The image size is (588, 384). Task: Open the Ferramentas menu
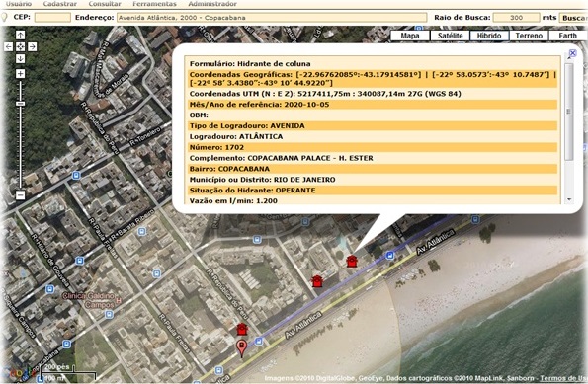[x=154, y=4]
